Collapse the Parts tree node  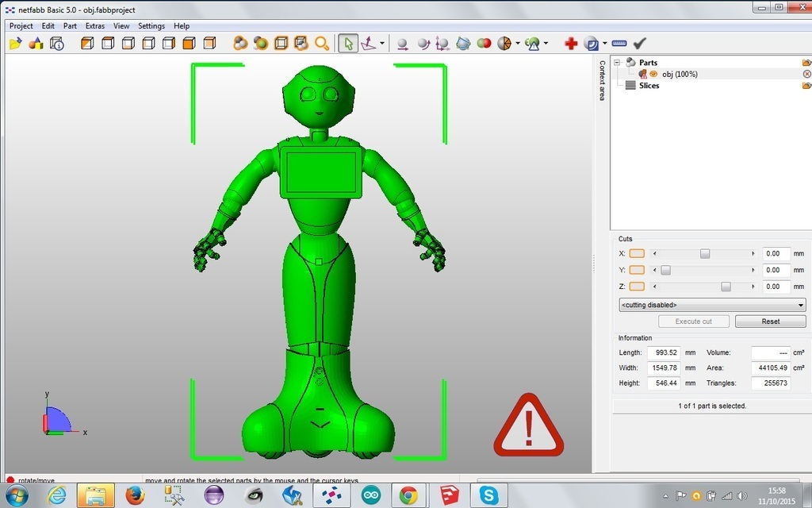617,63
